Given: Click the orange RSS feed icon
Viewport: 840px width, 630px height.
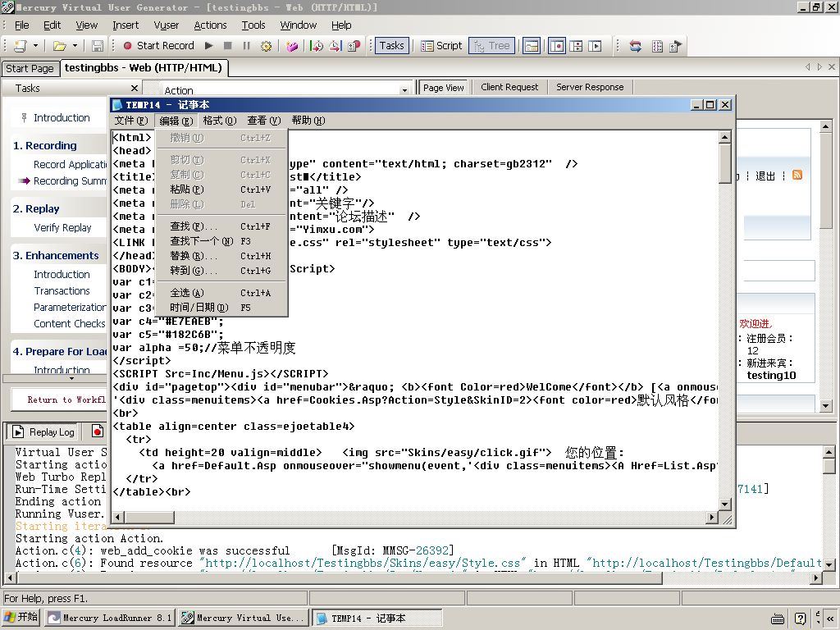Looking at the screenshot, I should 797,176.
